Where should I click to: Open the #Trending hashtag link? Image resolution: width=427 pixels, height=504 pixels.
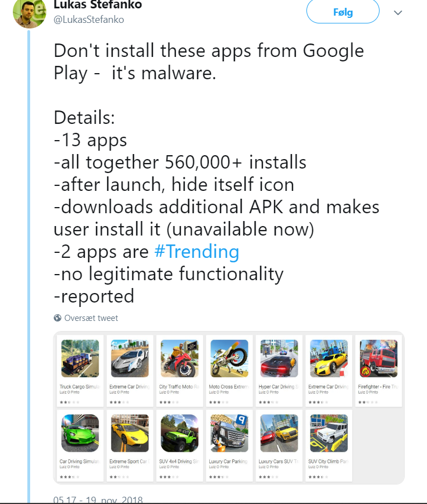[196, 252]
